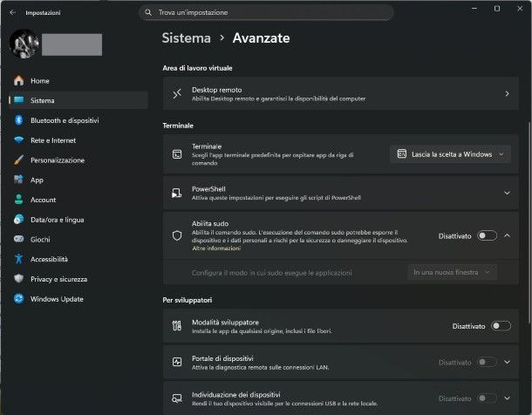This screenshot has width=532, height=415.
Task: Click the Accessibilità figure icon
Action: tap(19, 259)
